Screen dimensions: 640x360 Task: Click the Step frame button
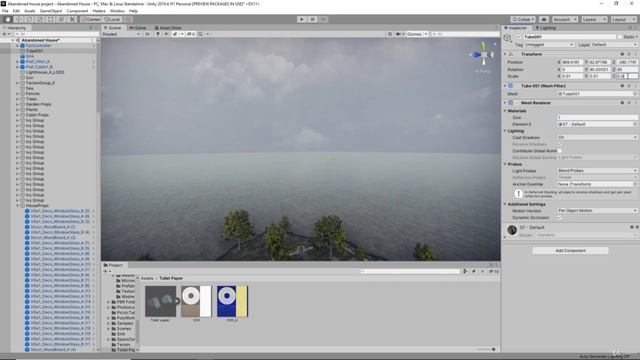coord(323,19)
